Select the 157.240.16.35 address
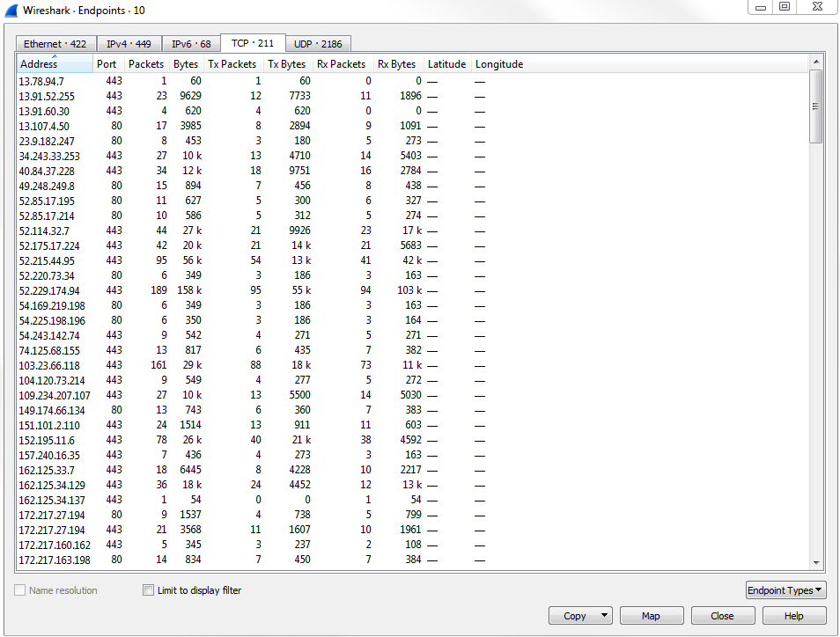The image size is (840, 637). pyautogui.click(x=49, y=456)
